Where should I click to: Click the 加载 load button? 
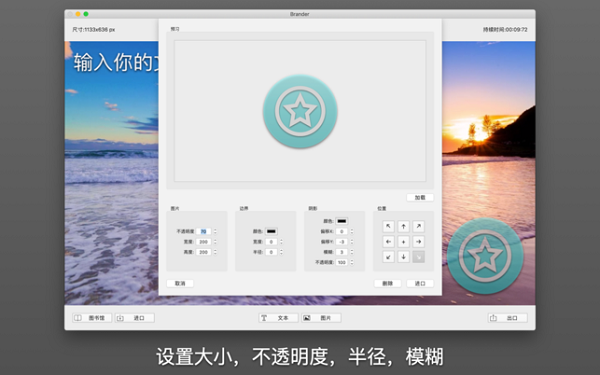pyautogui.click(x=420, y=197)
